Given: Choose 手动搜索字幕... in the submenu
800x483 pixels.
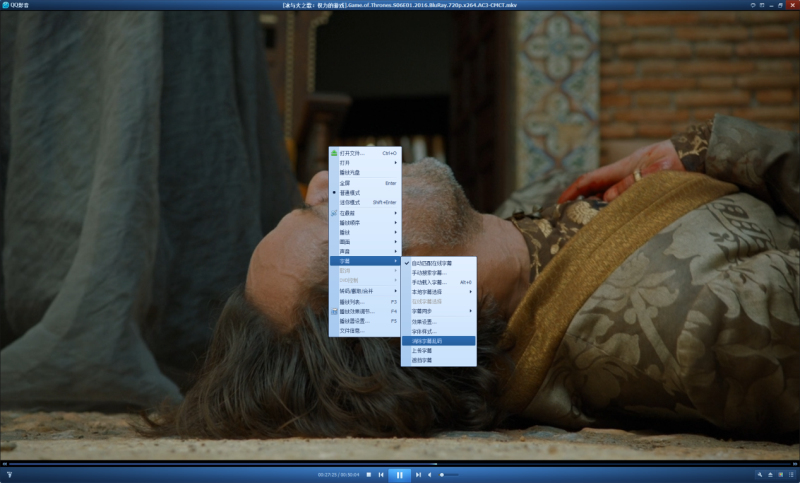Looking at the screenshot, I should 439,273.
